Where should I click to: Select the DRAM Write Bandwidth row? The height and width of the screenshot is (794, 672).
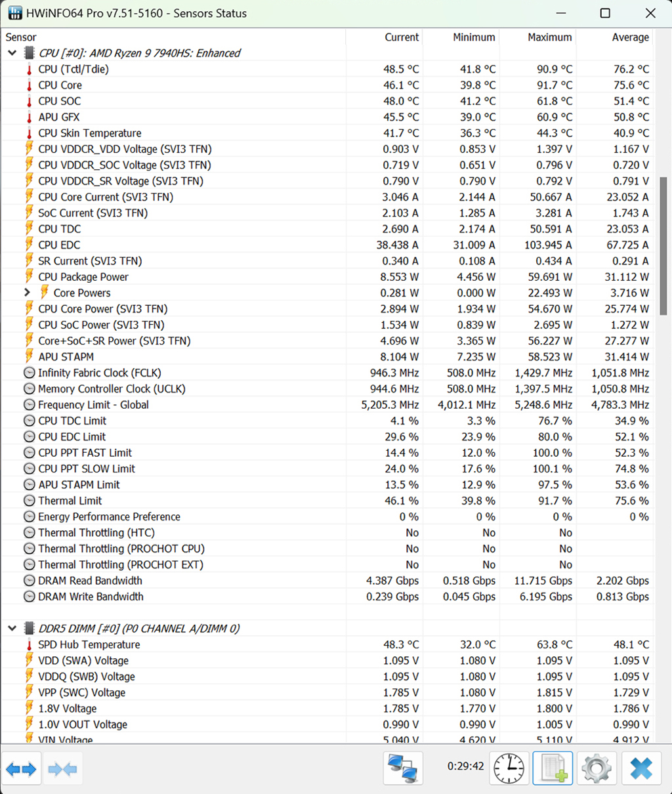[x=327, y=596]
